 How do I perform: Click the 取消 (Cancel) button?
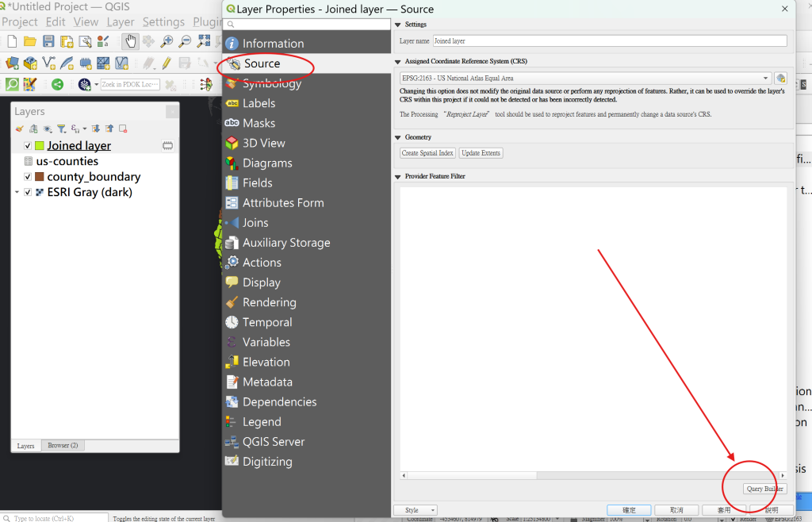pos(676,510)
